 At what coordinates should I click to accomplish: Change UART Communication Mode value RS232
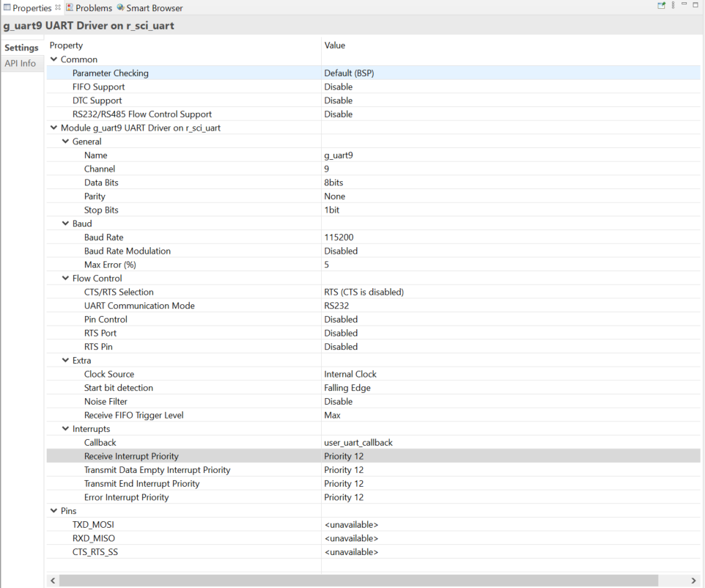[336, 306]
